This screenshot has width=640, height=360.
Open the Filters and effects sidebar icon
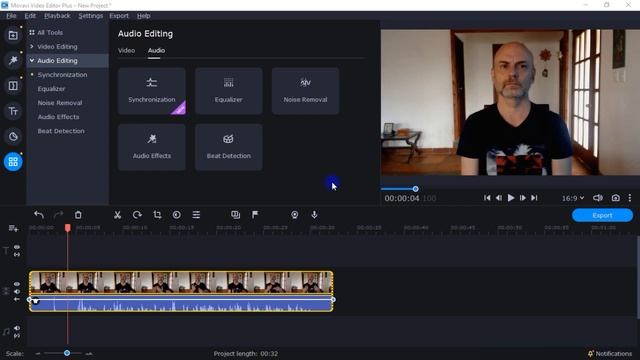13,60
